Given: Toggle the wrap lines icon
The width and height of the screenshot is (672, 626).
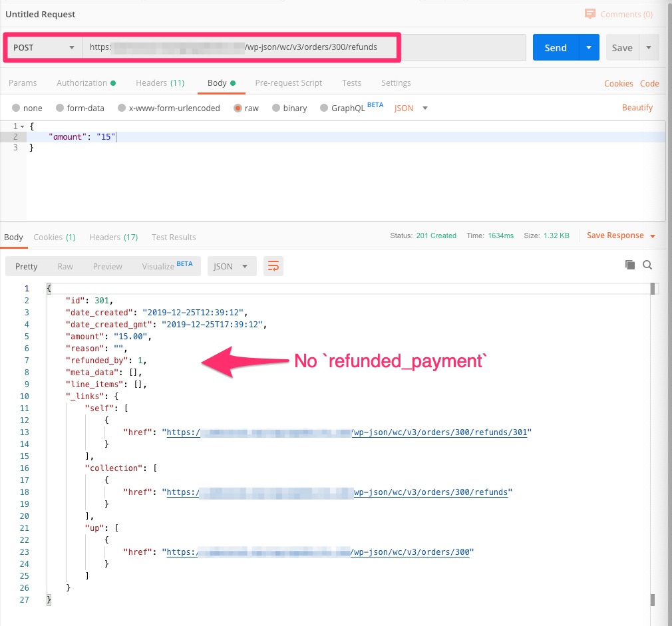Looking at the screenshot, I should tap(273, 265).
